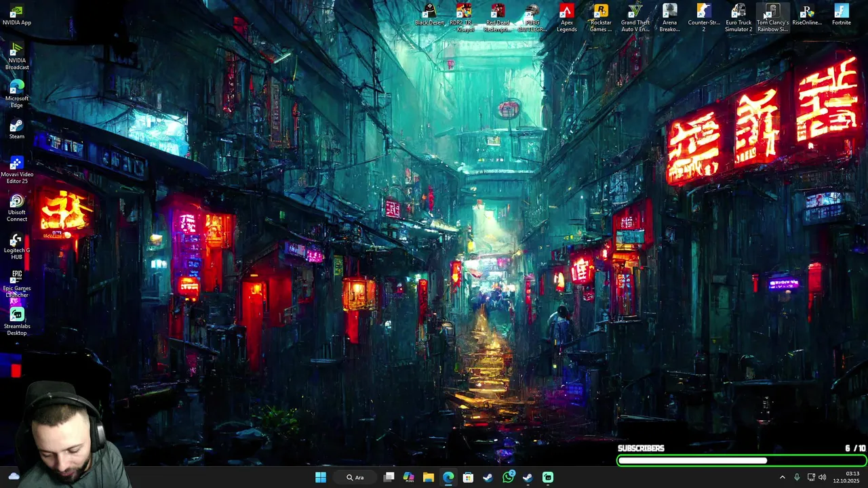
Task: Open the Red Dead Redemption shortcut
Action: point(498,18)
